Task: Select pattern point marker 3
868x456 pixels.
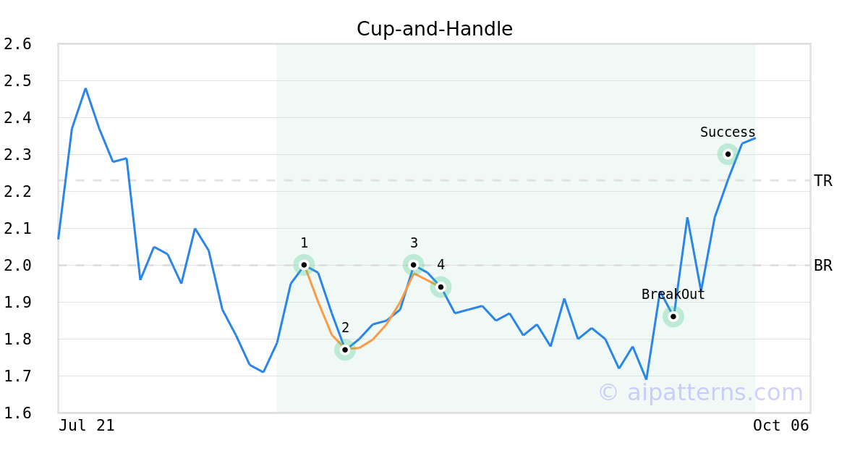Action: coord(413,265)
